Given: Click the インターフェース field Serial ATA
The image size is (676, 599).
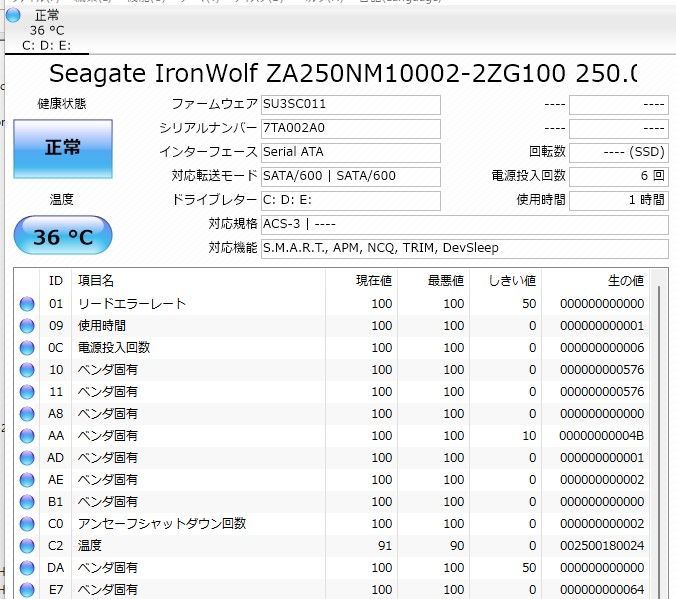Looking at the screenshot, I should point(351,153).
